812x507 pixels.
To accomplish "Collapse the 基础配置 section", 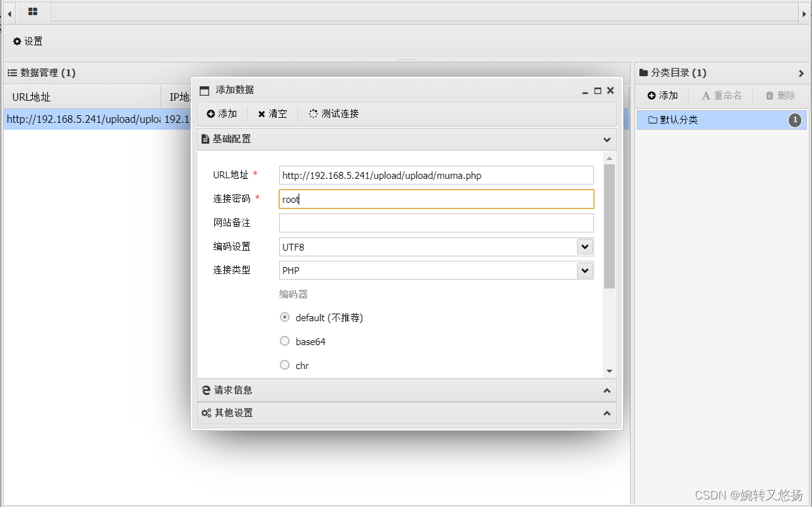I will pos(607,139).
